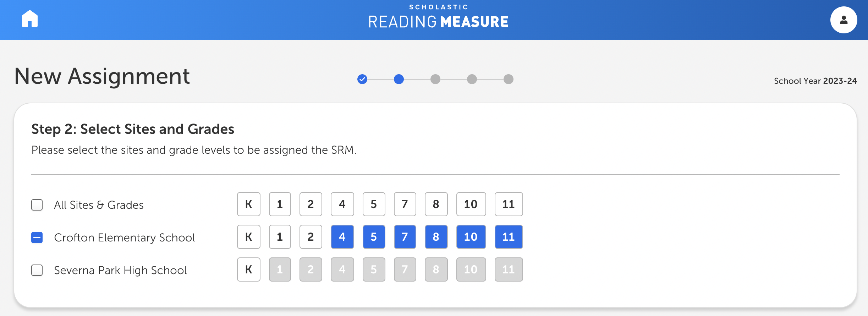Viewport: 868px width, 316px height.
Task: Select grade 7 in All Sites row
Action: (405, 204)
